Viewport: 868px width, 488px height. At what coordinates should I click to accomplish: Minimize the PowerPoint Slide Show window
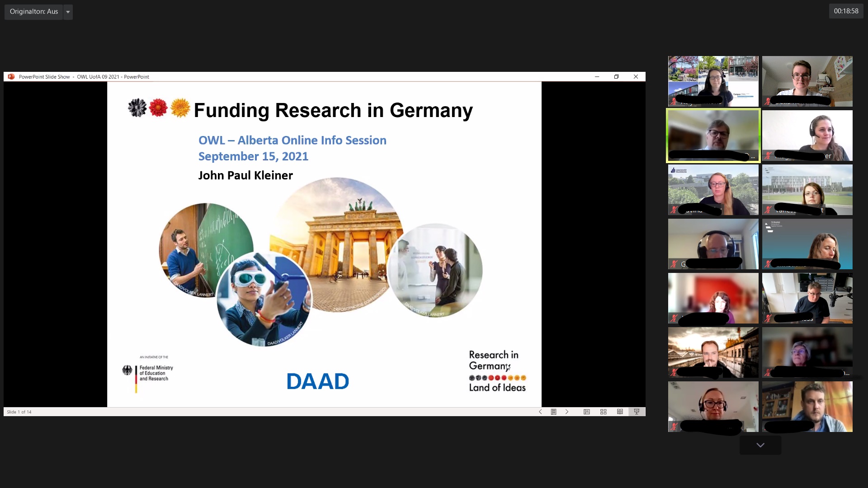[x=597, y=77]
